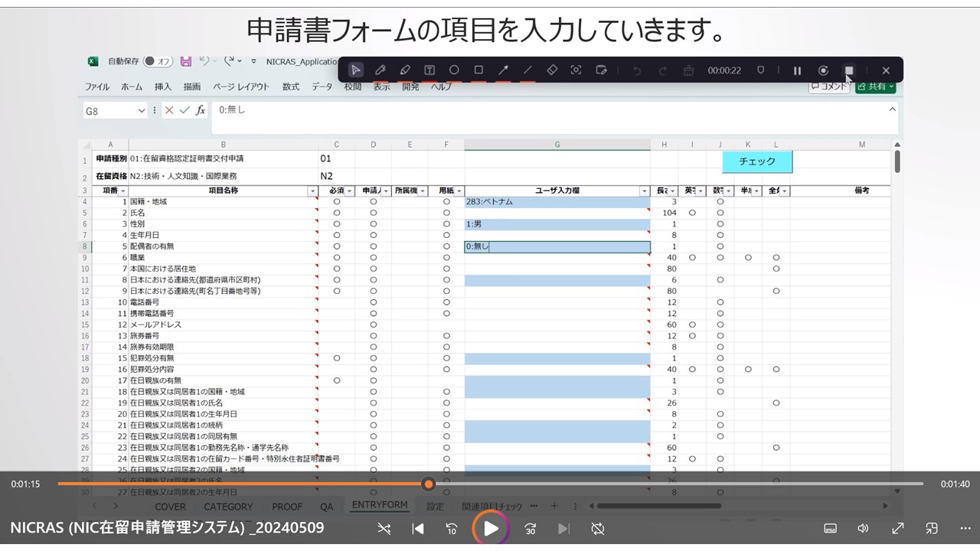
Task: Select the pen tool in the recording toolbar
Action: point(380,70)
